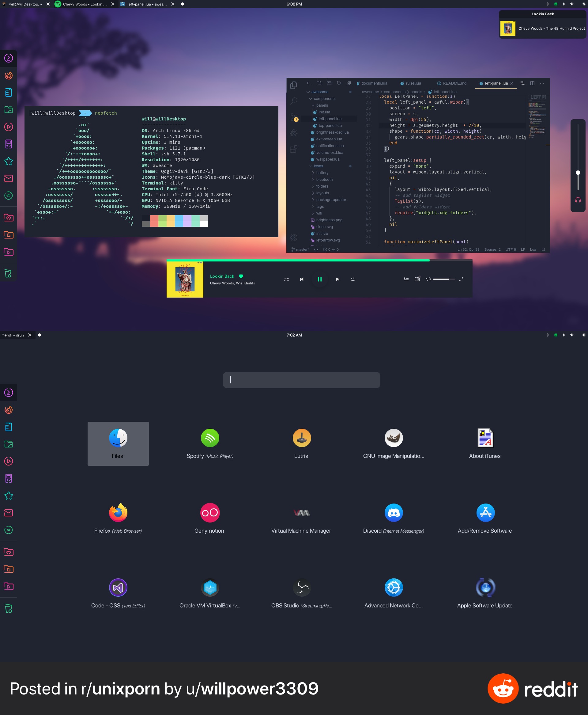Open the Debug view in VS Code activity bar

tap(294, 133)
